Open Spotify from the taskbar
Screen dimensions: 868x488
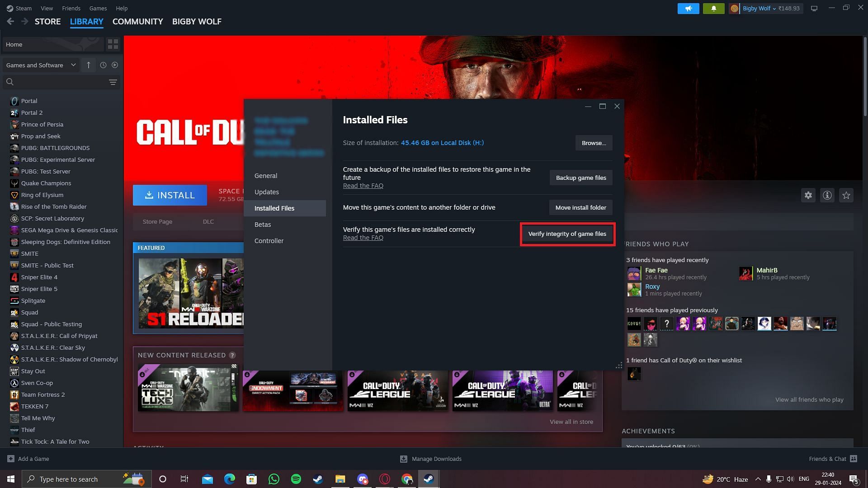point(296,479)
